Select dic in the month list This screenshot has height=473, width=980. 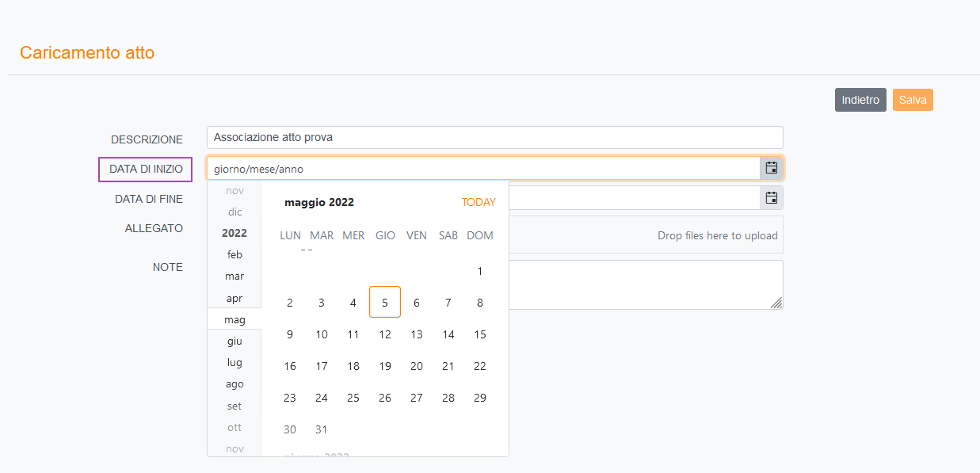coord(235,212)
